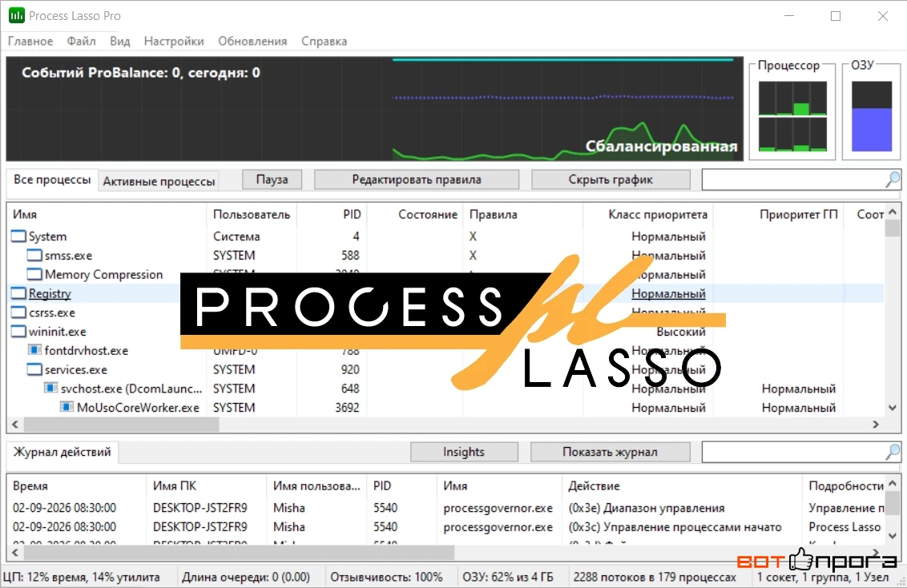Click the MoUsoCoreWorker.exe process icon
Viewport: 907px width, 588px height.
point(67,408)
